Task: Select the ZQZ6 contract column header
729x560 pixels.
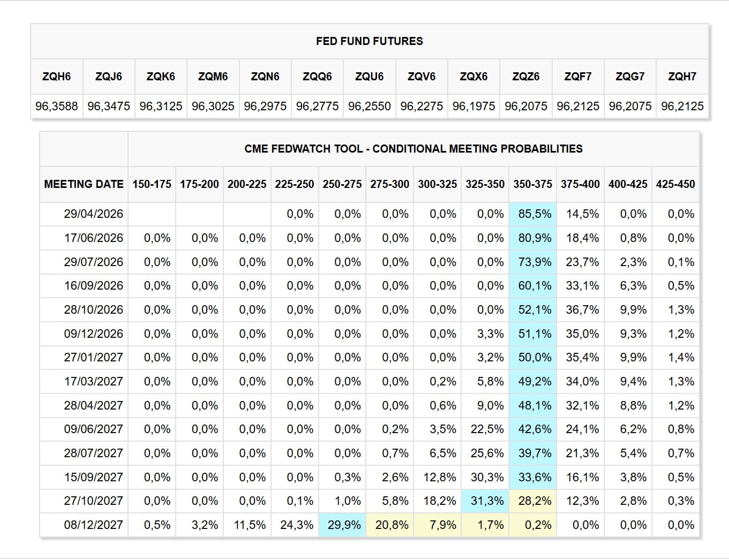Action: tap(525, 77)
